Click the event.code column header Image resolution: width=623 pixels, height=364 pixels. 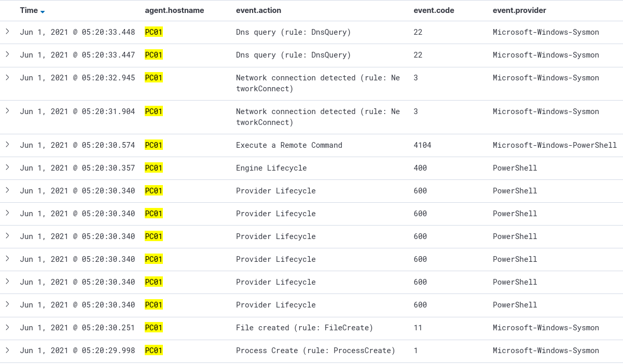click(x=434, y=10)
